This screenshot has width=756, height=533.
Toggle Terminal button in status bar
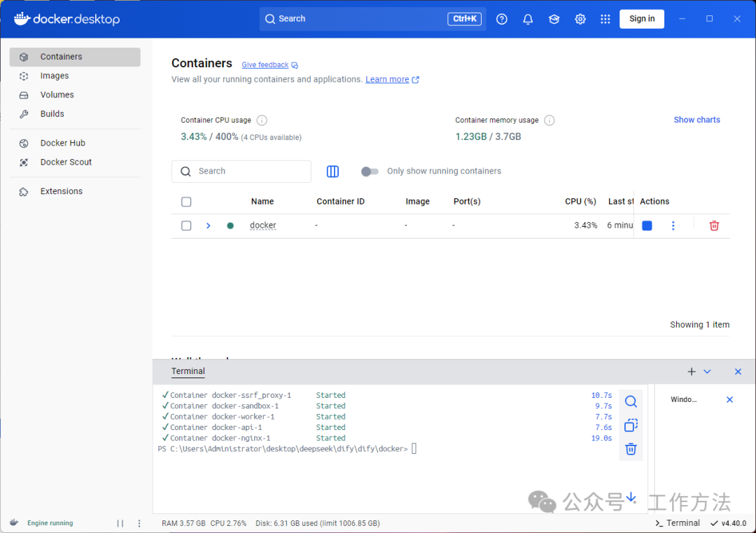point(678,523)
